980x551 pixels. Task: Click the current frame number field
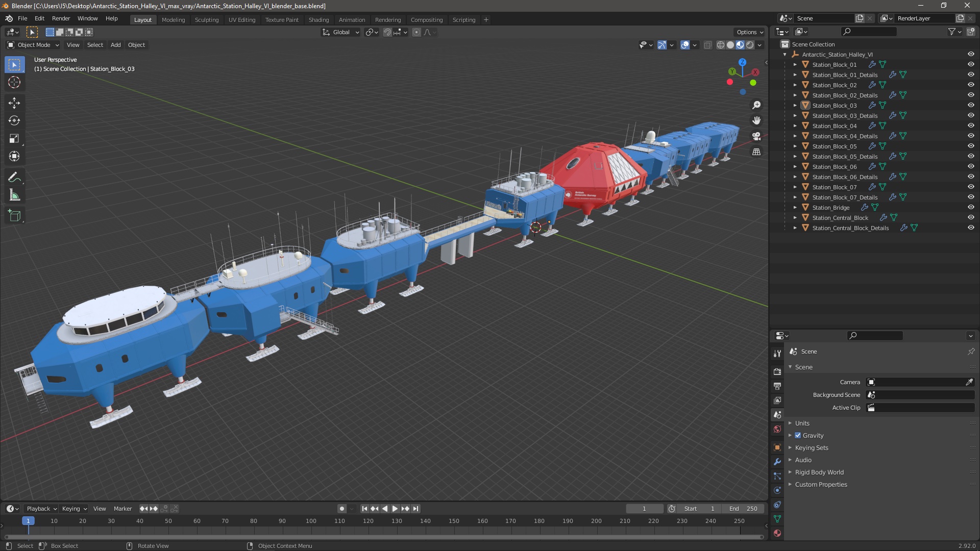click(645, 509)
